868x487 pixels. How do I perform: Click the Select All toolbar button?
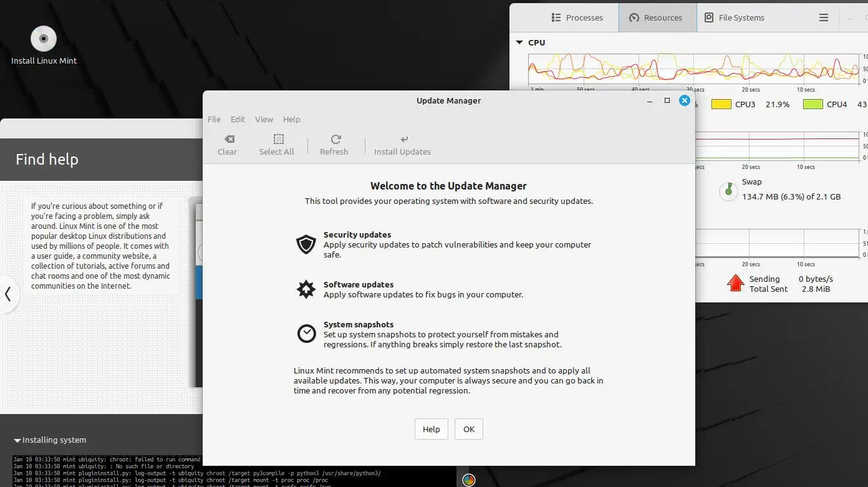(x=276, y=145)
